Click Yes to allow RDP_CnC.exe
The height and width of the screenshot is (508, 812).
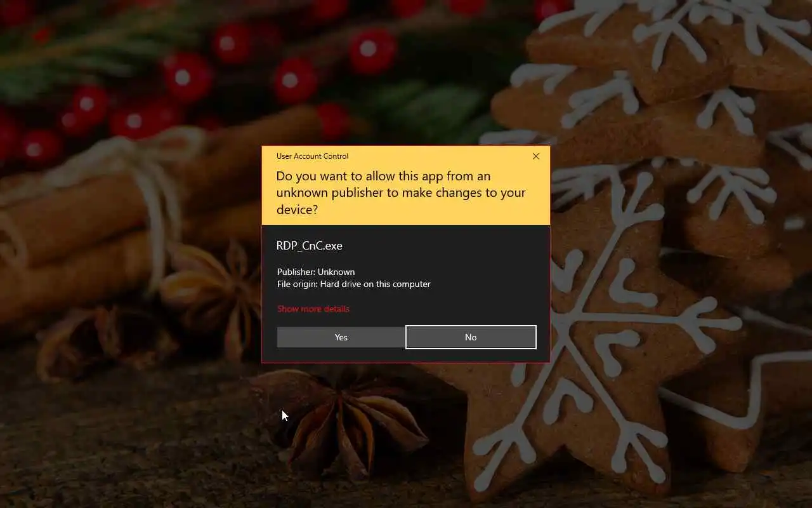(341, 337)
